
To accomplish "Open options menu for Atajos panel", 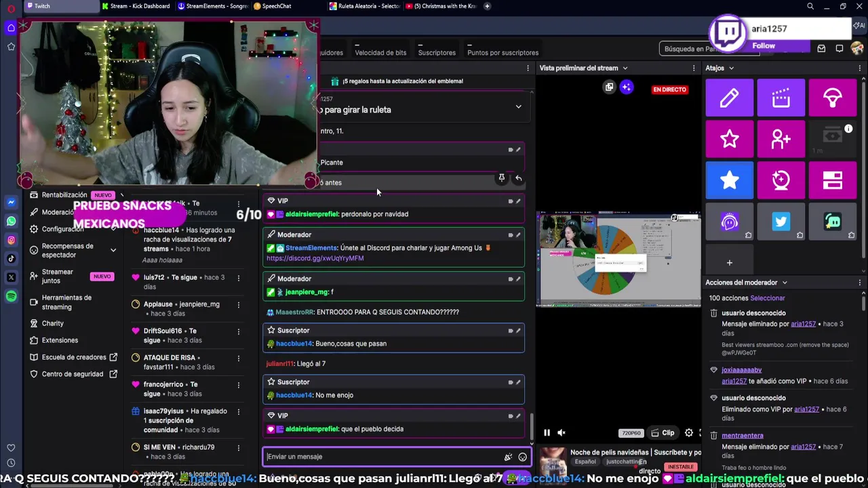I will tap(861, 68).
